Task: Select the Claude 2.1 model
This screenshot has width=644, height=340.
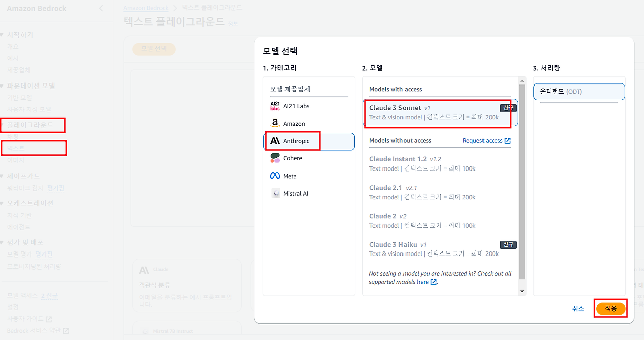Action: click(x=440, y=192)
